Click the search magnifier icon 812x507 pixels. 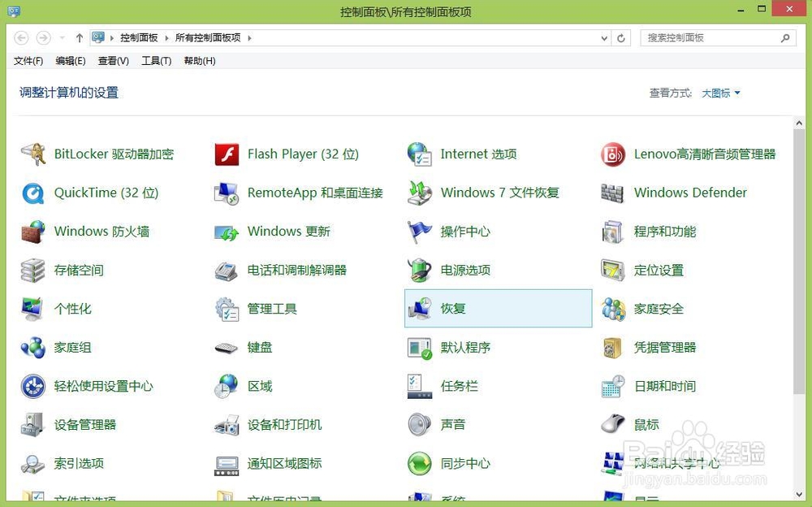coord(785,38)
